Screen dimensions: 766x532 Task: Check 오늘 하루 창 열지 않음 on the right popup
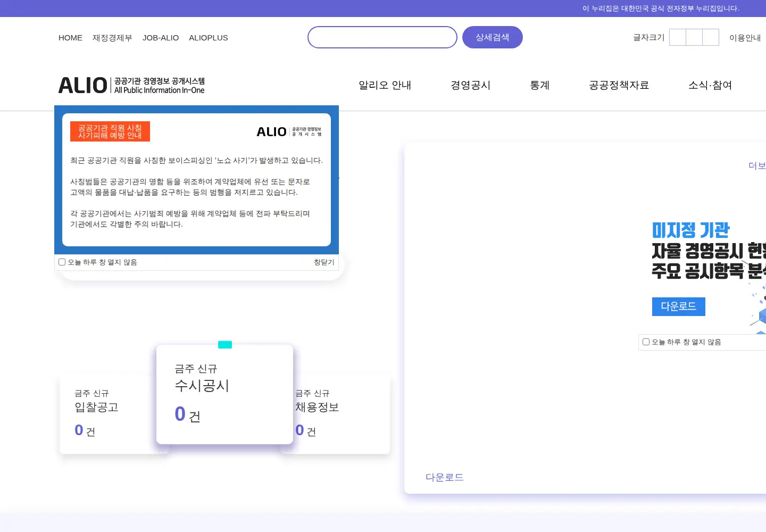click(646, 342)
